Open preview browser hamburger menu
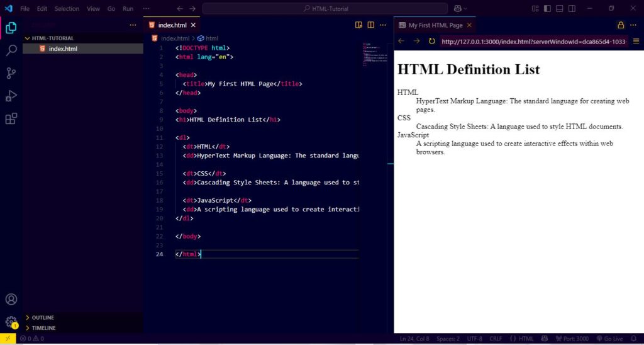This screenshot has height=345, width=644. tap(636, 41)
